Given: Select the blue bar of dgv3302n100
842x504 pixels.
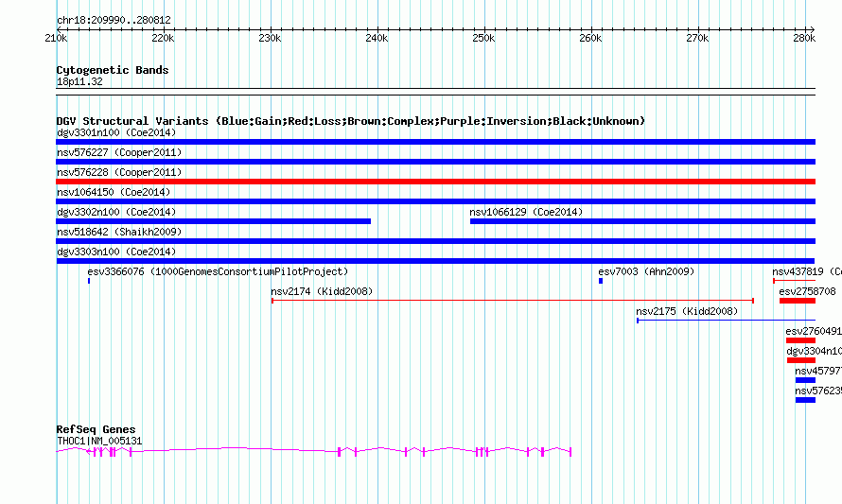Looking at the screenshot, I should click(x=213, y=221).
